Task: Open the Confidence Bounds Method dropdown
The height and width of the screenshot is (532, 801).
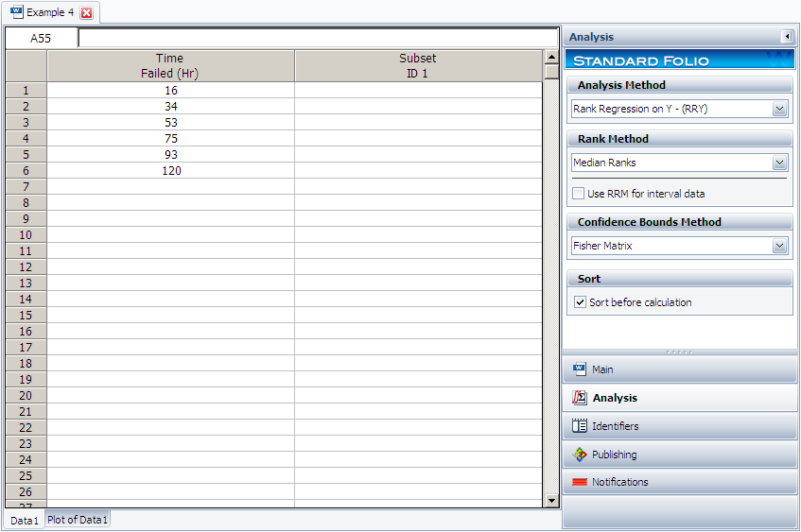Action: [x=779, y=246]
